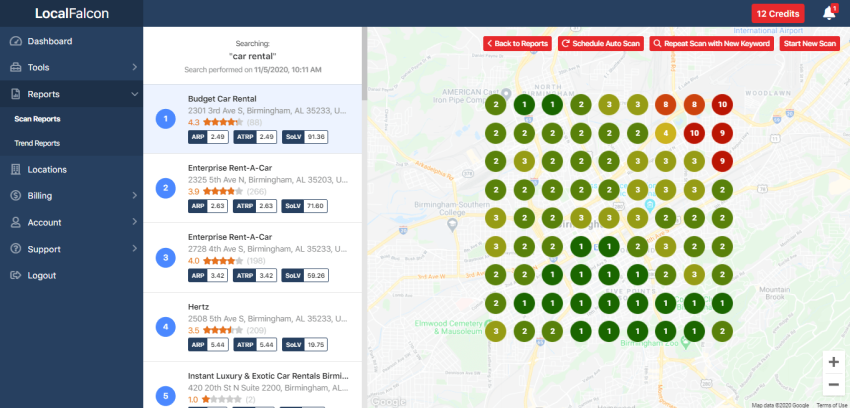
Task: Select rank badge 1 for Budget Car Rental
Action: [x=165, y=119]
